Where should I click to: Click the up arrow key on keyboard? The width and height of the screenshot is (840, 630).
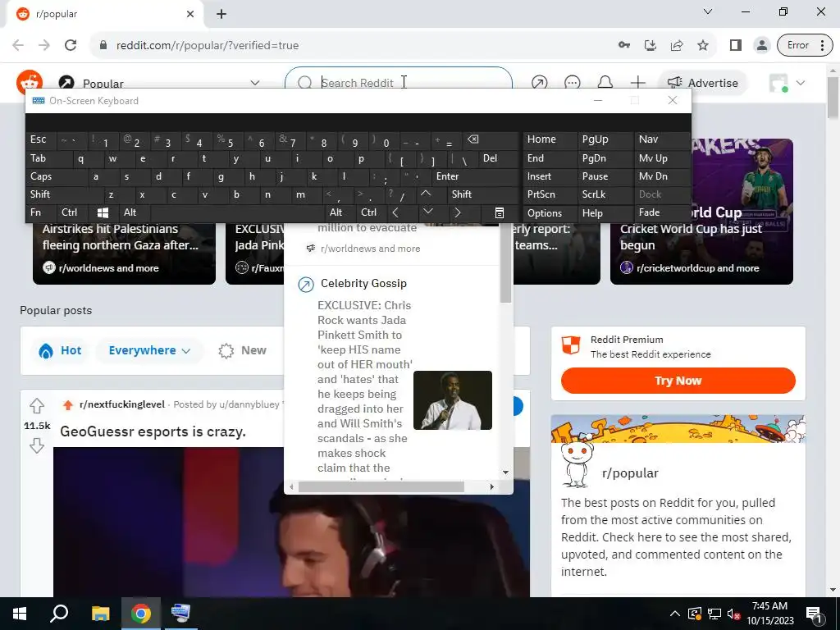pos(426,194)
